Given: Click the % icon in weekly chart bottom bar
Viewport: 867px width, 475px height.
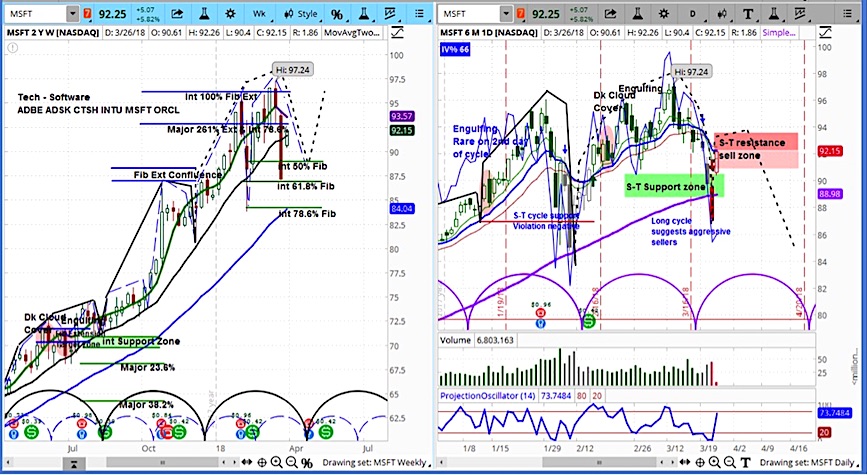Looking at the screenshot, I should (x=307, y=463).
